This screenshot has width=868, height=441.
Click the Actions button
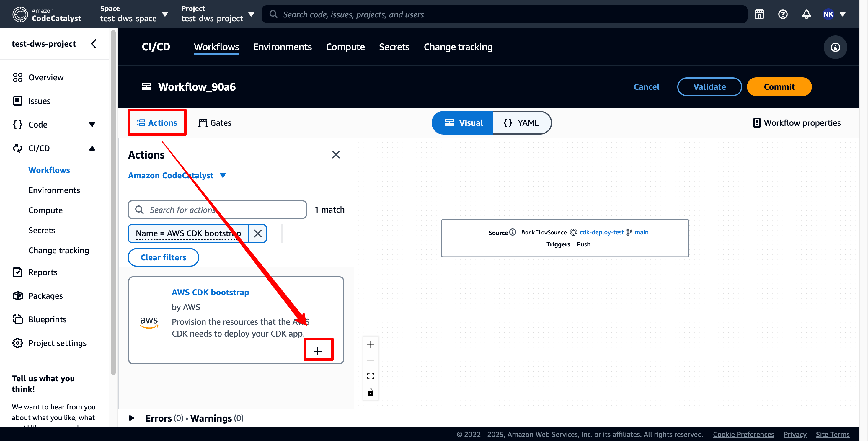[157, 122]
